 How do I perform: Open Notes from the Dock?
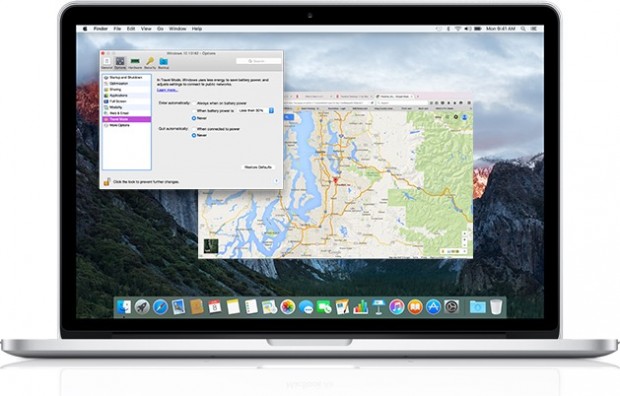(233, 307)
